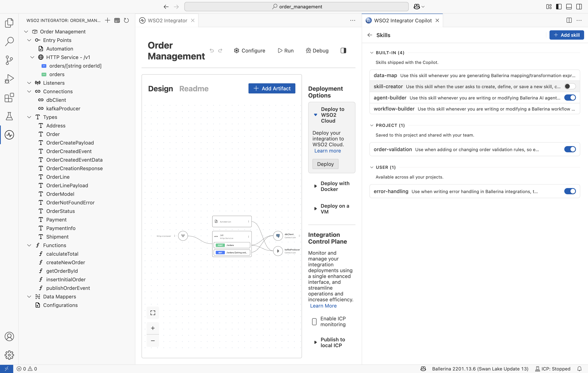
Task: Zoom in with the canvas plus button
Action: tap(153, 328)
